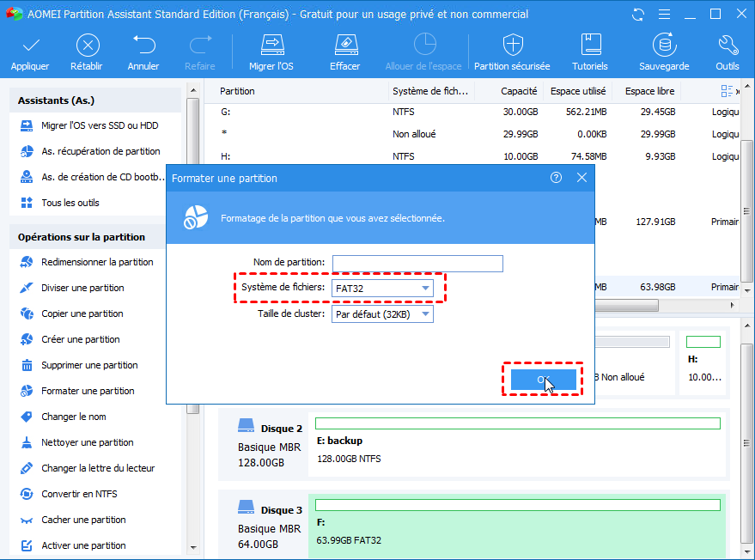Collapse the Assistants (As.) section header
This screenshot has height=560, width=755.
(95, 100)
